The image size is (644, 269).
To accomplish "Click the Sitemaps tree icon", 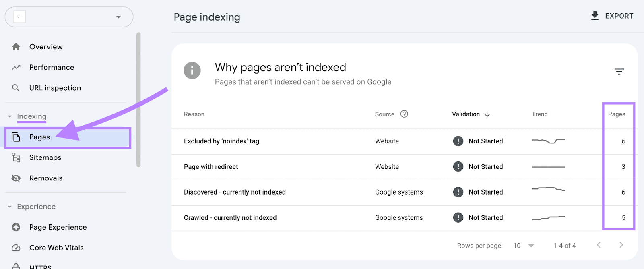I will click(16, 157).
